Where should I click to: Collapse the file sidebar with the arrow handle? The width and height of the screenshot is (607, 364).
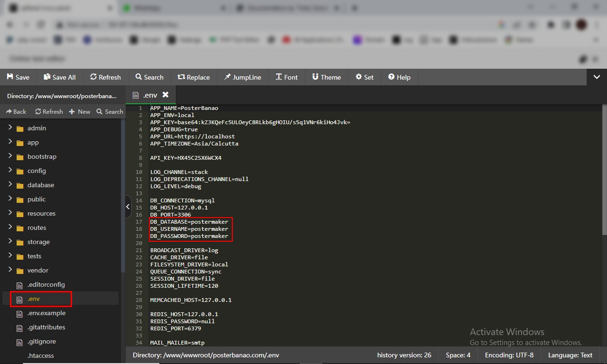click(x=128, y=207)
